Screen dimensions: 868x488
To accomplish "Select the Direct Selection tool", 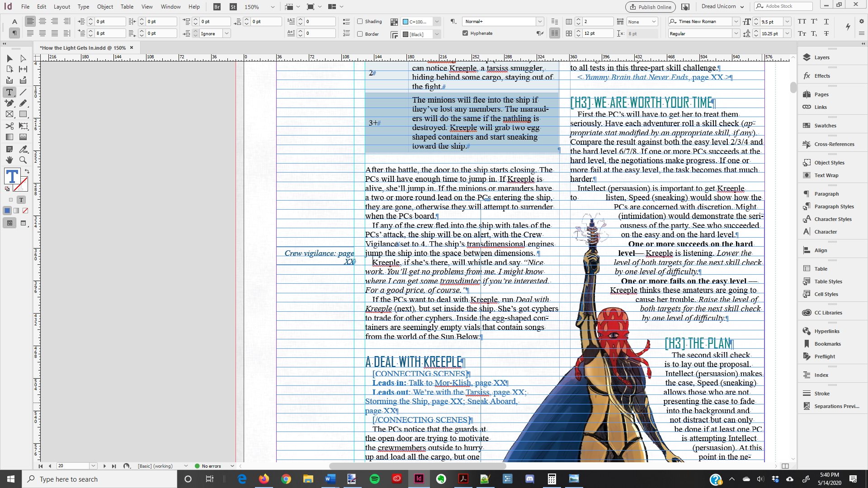I will (23, 58).
